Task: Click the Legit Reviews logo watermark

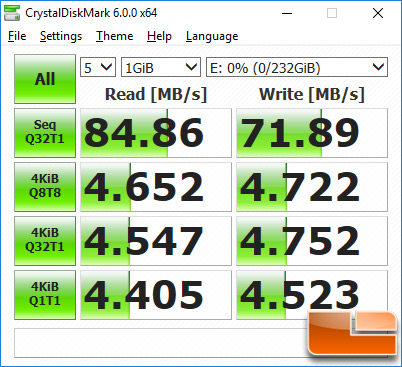Action: click(353, 333)
